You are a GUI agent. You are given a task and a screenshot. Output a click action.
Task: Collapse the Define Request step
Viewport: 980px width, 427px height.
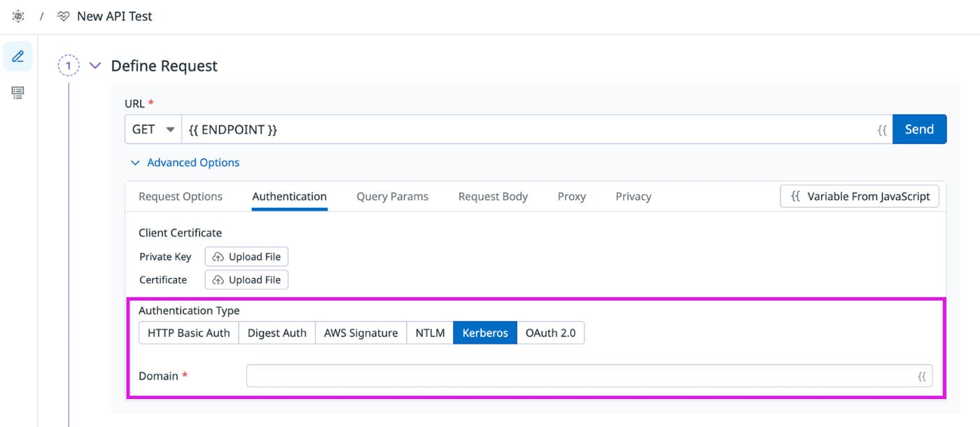[x=95, y=65]
